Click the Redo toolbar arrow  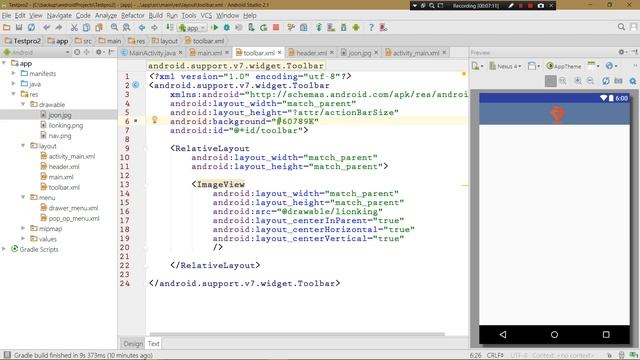(59, 28)
